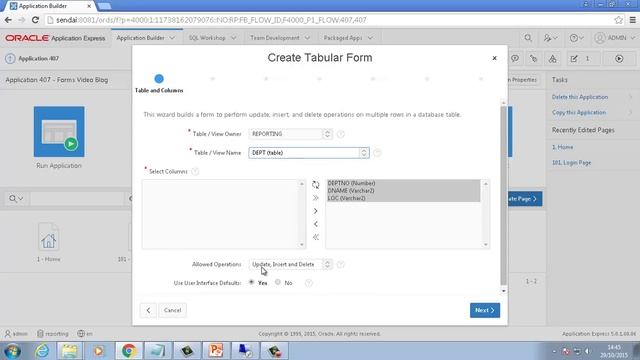Open the SQL Workshop tab
Screen dimensions: 640x360
point(207,38)
